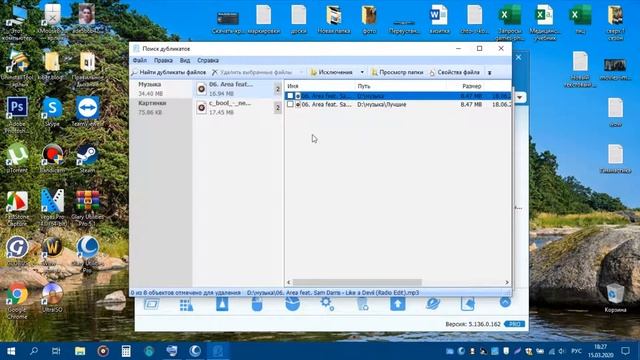Tick checkbox of the D:\музыка file row
Screen dimensions: 640x360
pos(290,96)
